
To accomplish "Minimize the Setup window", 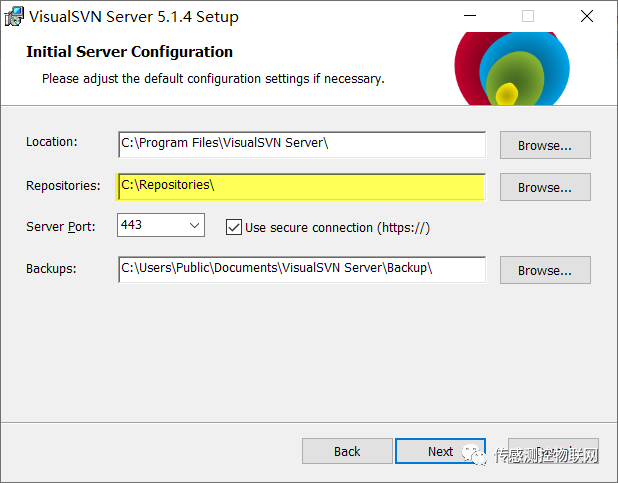I will coord(470,16).
